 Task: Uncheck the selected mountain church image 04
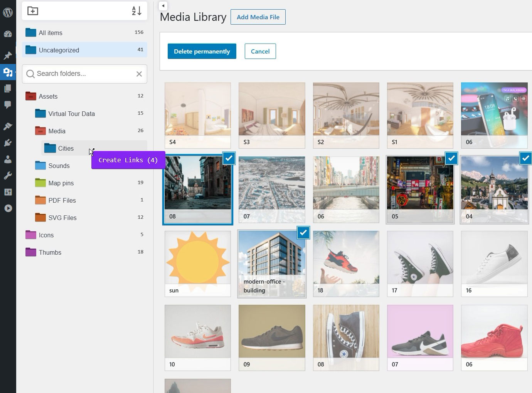coord(525,158)
